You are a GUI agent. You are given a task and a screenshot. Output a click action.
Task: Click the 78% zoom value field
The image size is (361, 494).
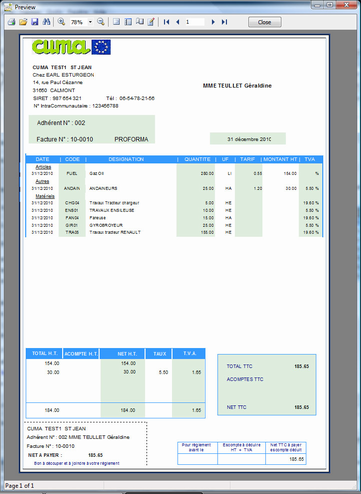pos(78,22)
